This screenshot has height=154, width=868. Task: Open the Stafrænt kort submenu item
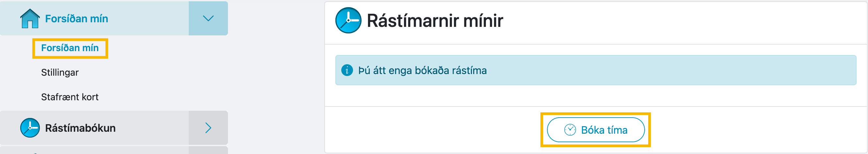tap(70, 97)
